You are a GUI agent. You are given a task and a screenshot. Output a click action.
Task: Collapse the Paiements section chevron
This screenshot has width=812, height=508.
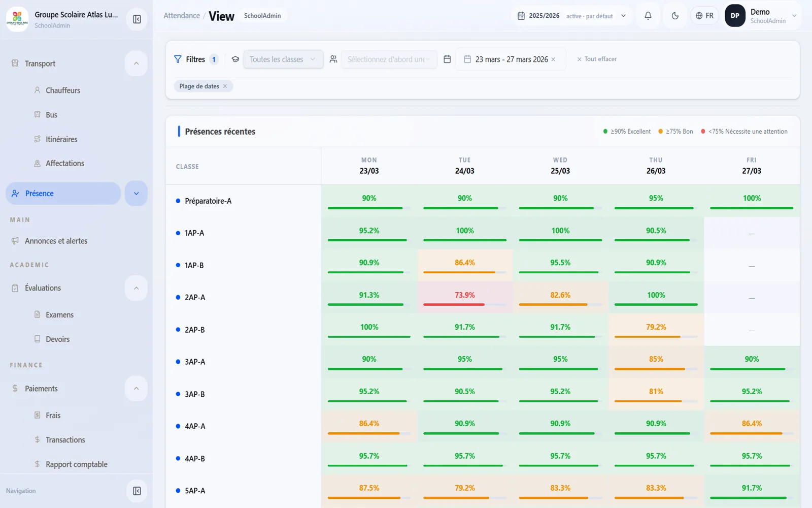coord(137,389)
